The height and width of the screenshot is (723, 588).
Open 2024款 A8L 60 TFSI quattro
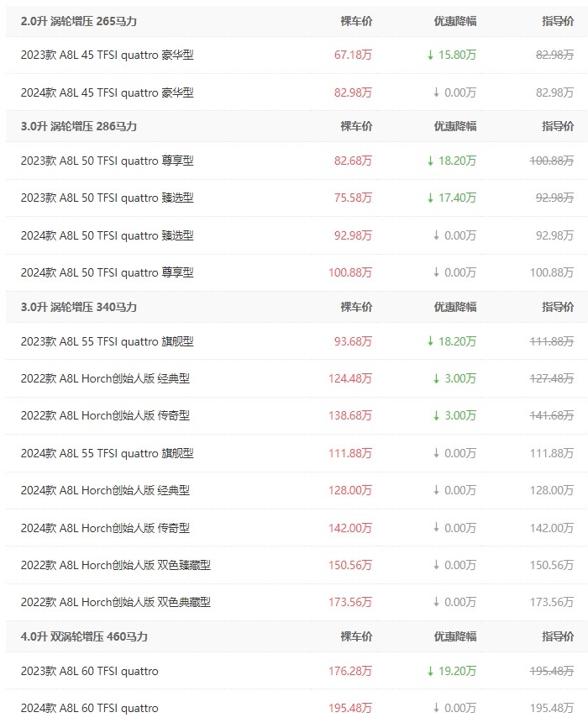(x=89, y=708)
